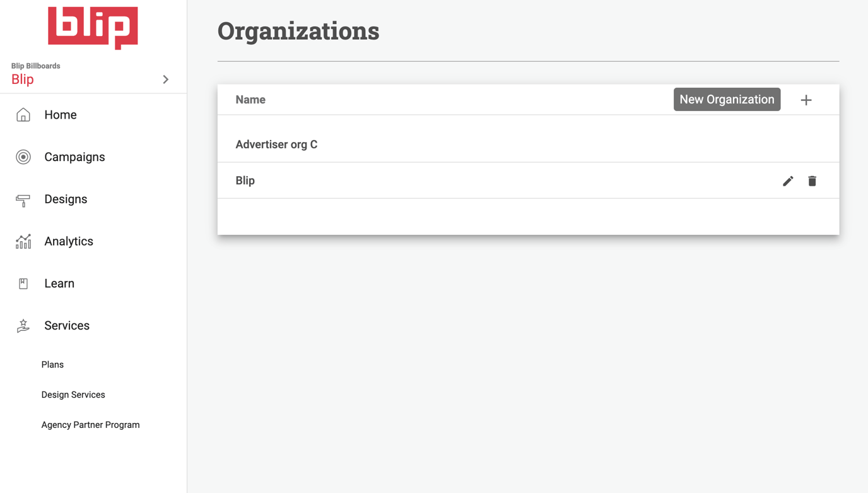The width and height of the screenshot is (868, 493).
Task: Open Campaigns via the target icon
Action: 23,157
